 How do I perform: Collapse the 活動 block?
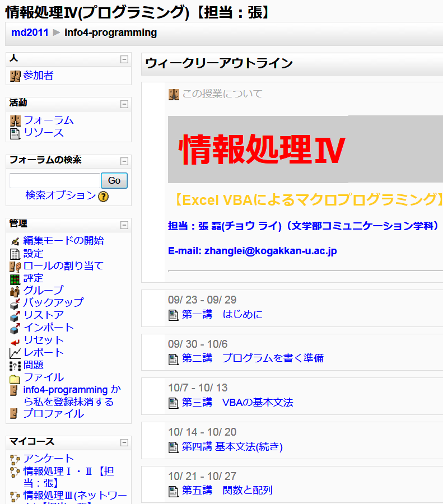[124, 104]
